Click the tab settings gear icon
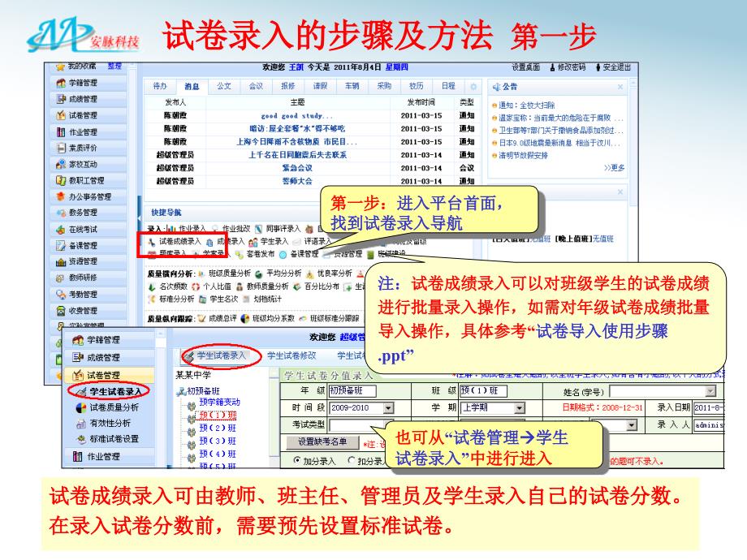Screen dimensions: 747x560 click(473, 86)
